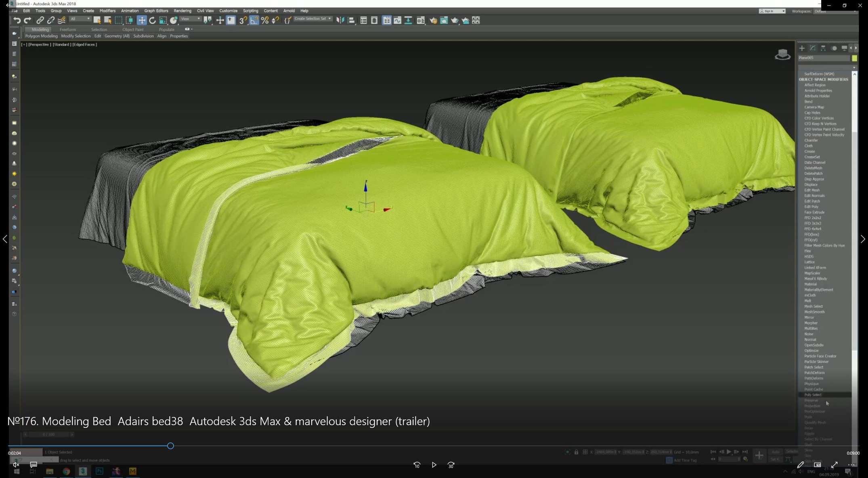
Task: Open the selection filter All dropdown
Action: coord(80,19)
